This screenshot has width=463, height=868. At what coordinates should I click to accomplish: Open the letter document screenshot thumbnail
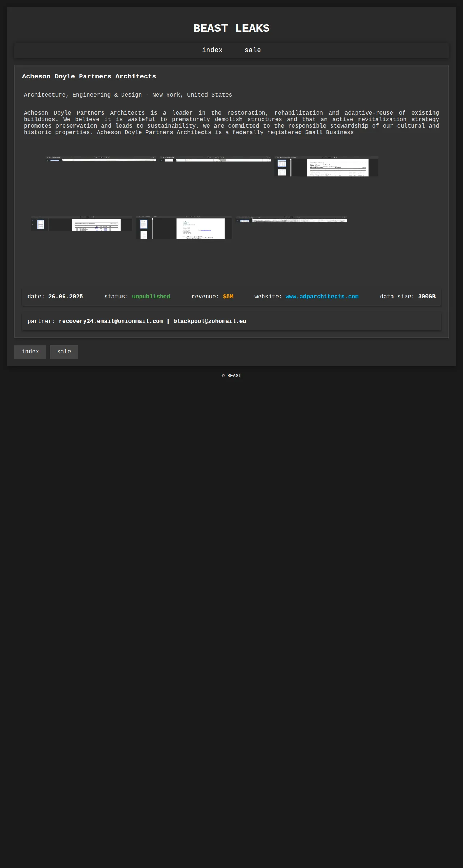(x=184, y=227)
